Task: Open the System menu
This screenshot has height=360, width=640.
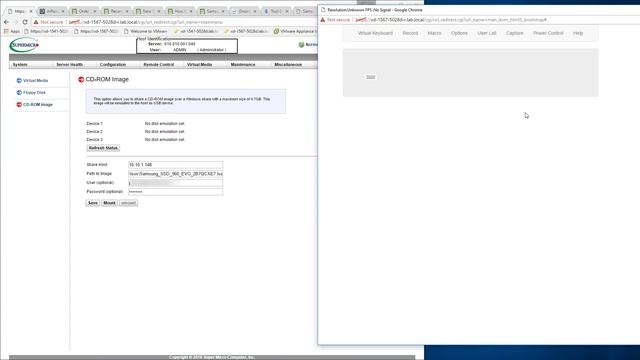Action: pos(20,64)
